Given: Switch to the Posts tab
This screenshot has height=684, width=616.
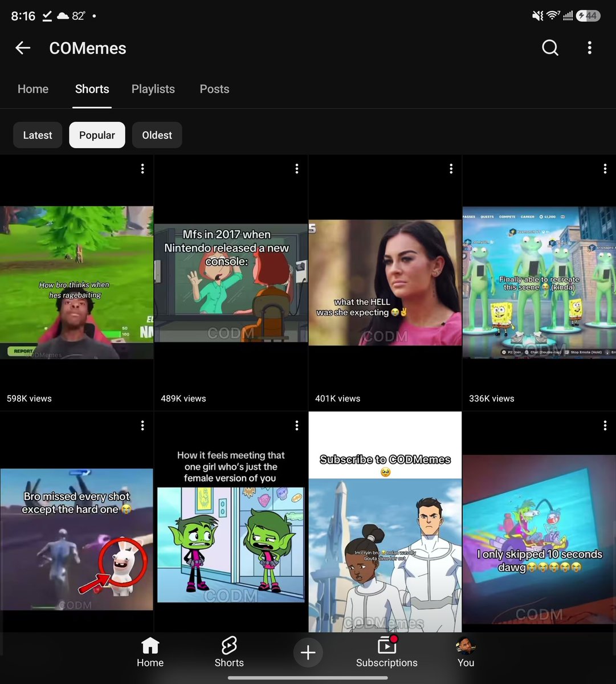Looking at the screenshot, I should (x=214, y=89).
